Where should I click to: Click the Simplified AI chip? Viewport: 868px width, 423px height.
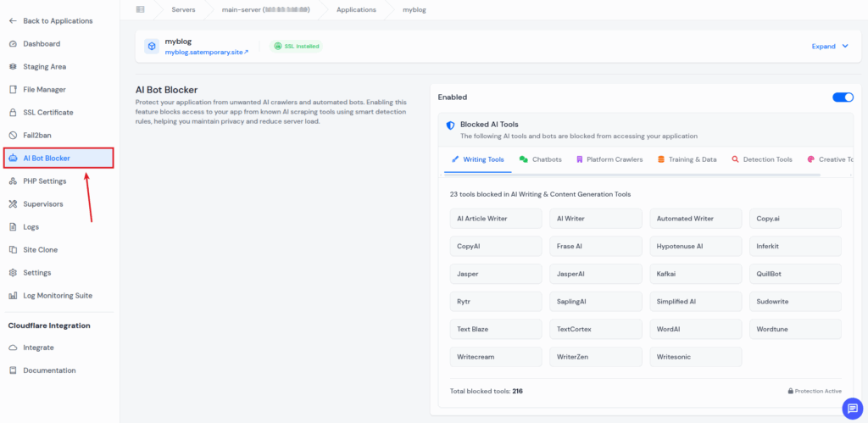696,302
